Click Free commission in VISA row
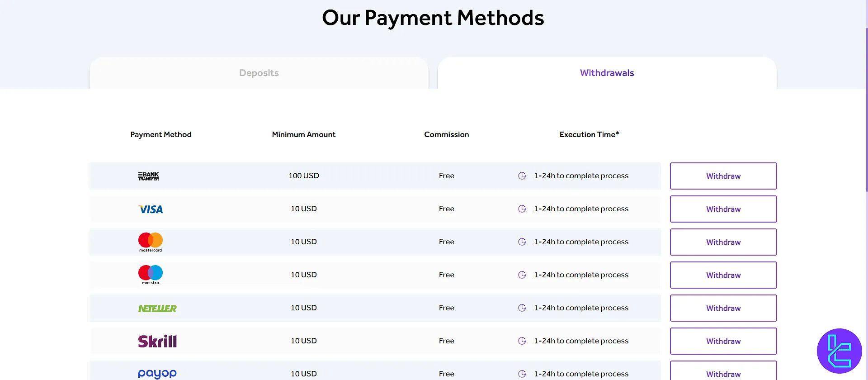Viewport: 868px width, 380px height. 447,209
